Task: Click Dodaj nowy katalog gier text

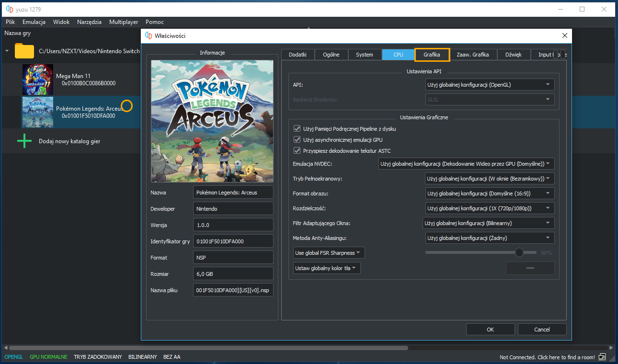Action: tap(69, 142)
